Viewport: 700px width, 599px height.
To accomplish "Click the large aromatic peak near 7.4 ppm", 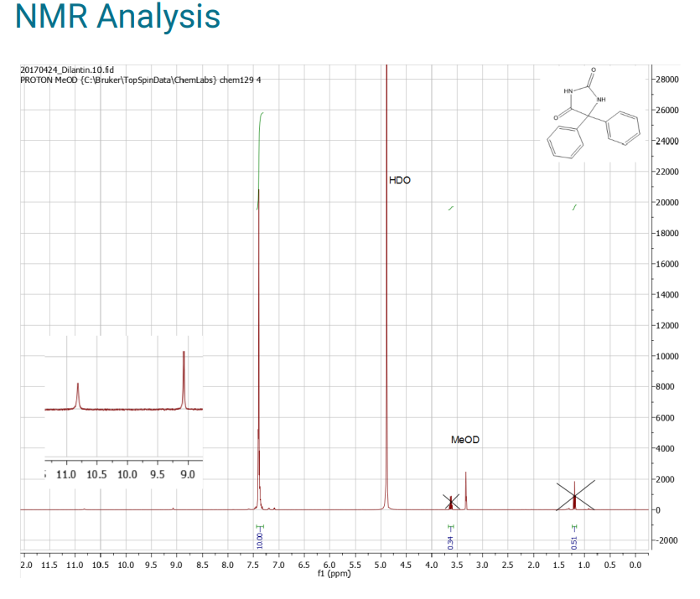I will pyautogui.click(x=260, y=335).
